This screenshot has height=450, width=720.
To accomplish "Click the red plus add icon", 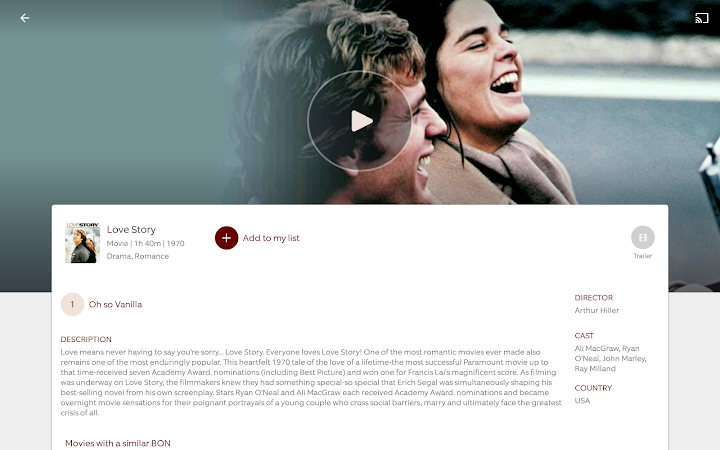I will 226,238.
